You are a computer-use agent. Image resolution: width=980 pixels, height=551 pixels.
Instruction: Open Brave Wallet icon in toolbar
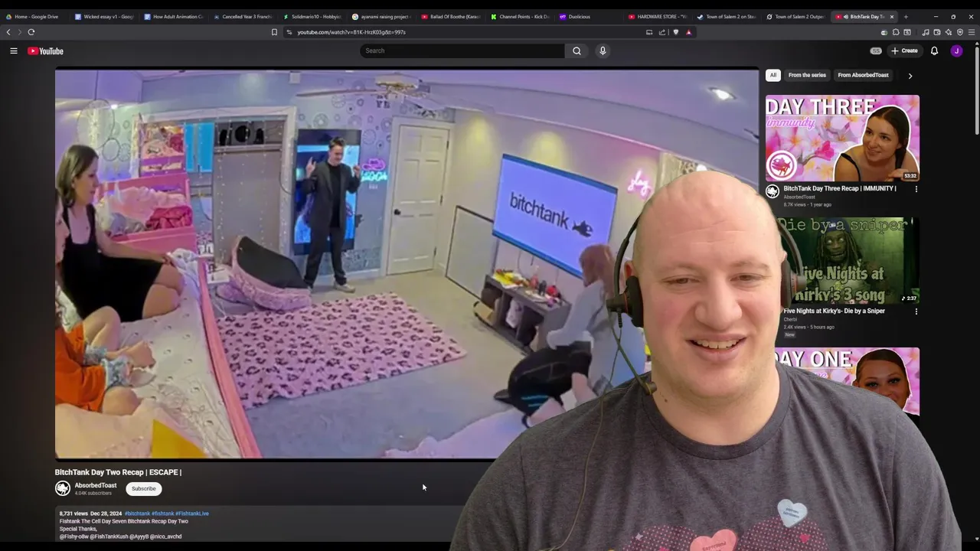point(937,32)
